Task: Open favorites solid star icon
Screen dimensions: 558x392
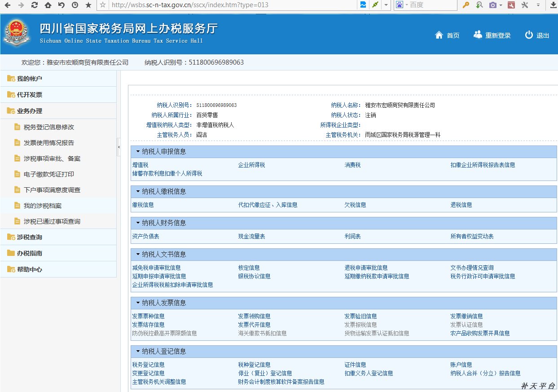Action: [88, 5]
